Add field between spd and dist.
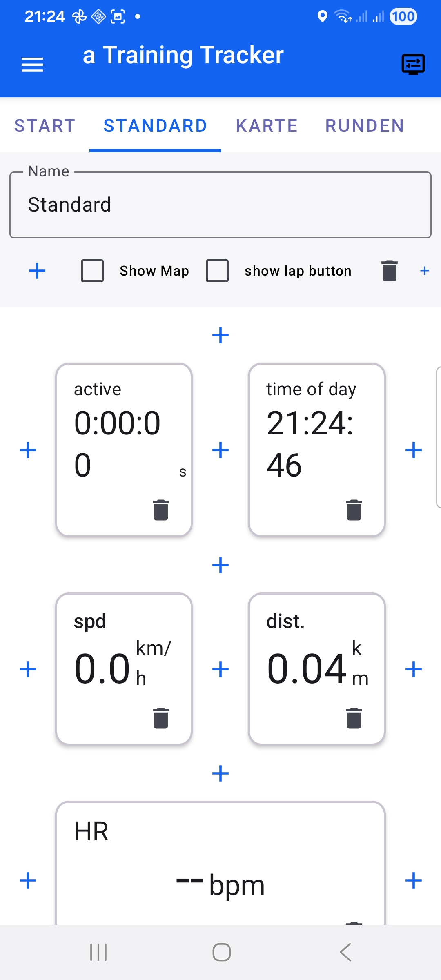Screen dimensions: 441x980 click(x=220, y=669)
